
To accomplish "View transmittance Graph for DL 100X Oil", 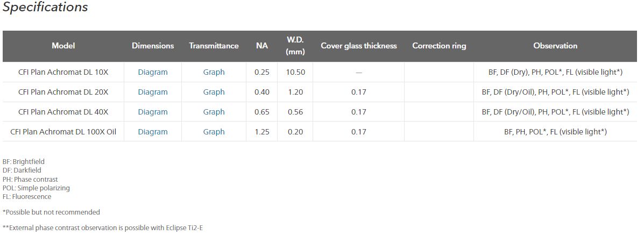I will (x=214, y=132).
